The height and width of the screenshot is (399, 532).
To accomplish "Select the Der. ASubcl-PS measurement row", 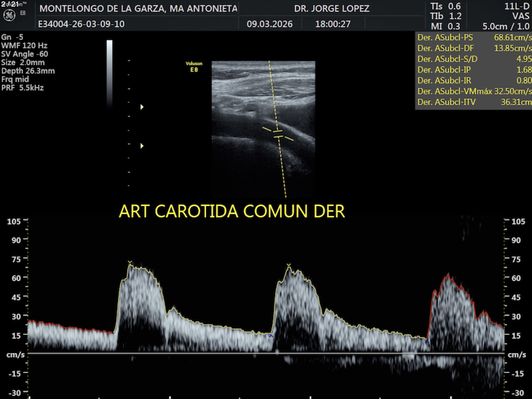I will point(474,37).
